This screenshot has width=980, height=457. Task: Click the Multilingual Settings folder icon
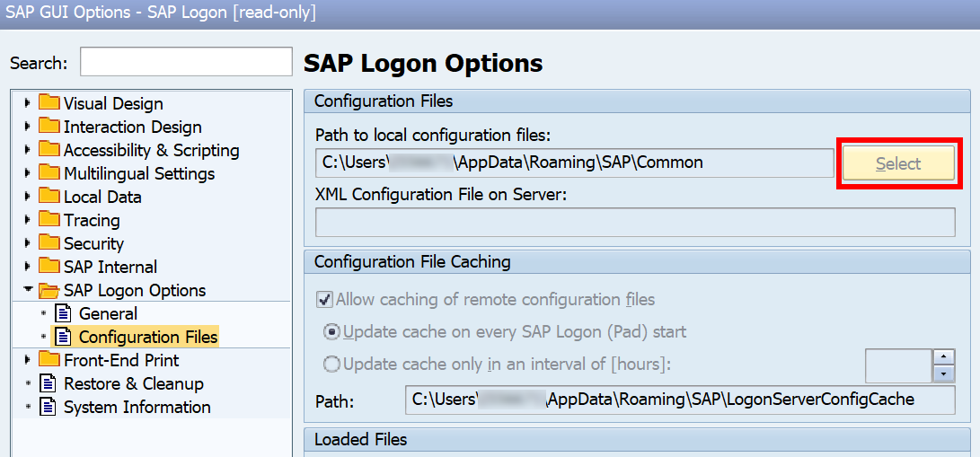click(49, 173)
